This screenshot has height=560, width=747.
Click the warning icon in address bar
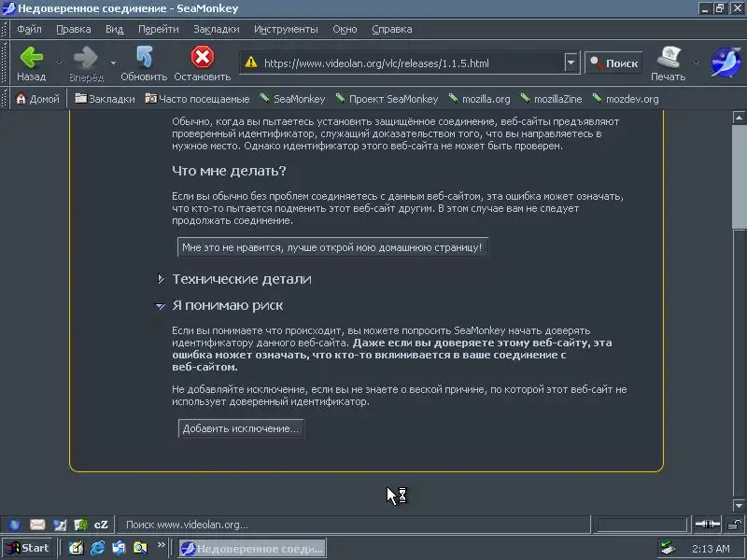pos(251,63)
